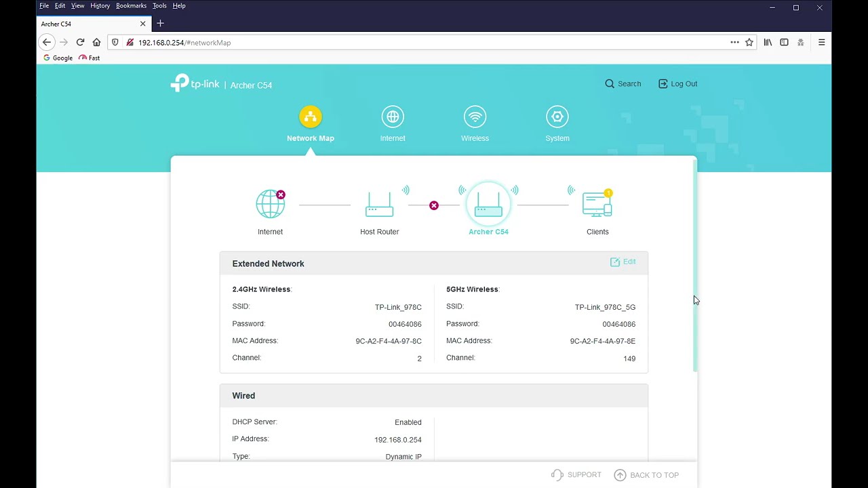Reload the current page
The image size is (868, 488).
pyautogui.click(x=80, y=42)
